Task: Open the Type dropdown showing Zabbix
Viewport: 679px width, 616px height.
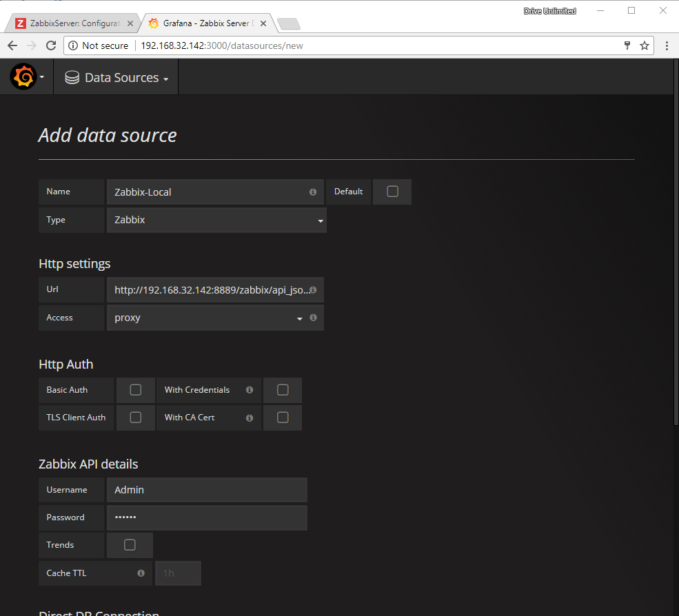Action: point(216,220)
